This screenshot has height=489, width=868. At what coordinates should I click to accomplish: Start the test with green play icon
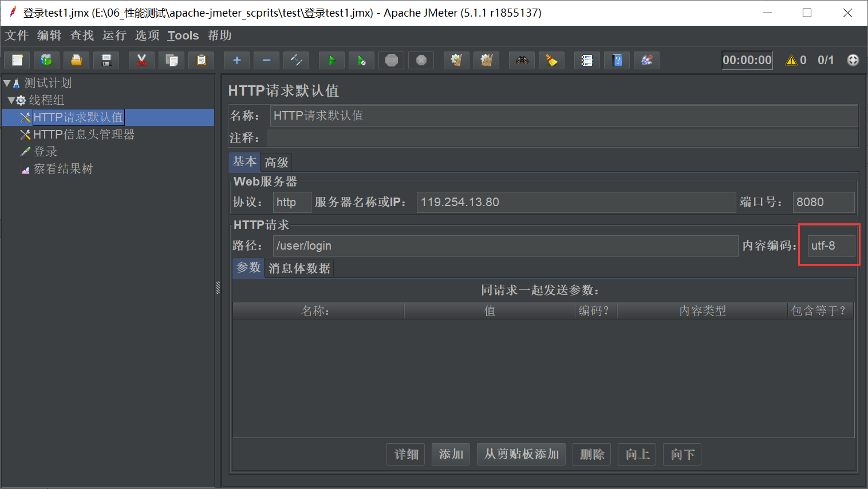332,60
